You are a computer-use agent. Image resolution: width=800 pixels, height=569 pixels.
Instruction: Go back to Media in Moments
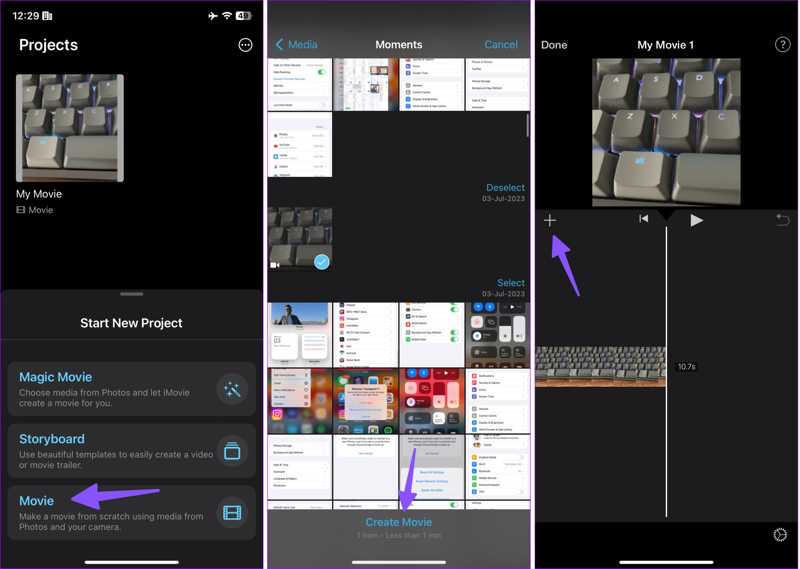[296, 44]
